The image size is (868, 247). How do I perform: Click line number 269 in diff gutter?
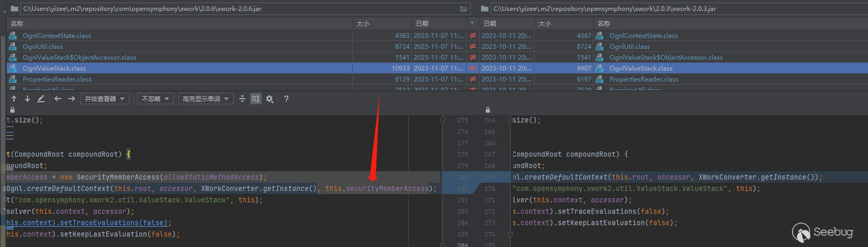(489, 177)
